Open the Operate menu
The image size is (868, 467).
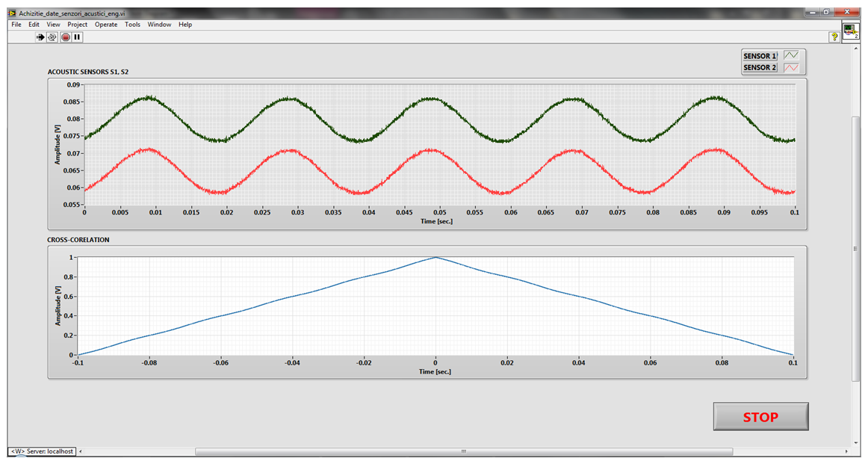point(106,25)
